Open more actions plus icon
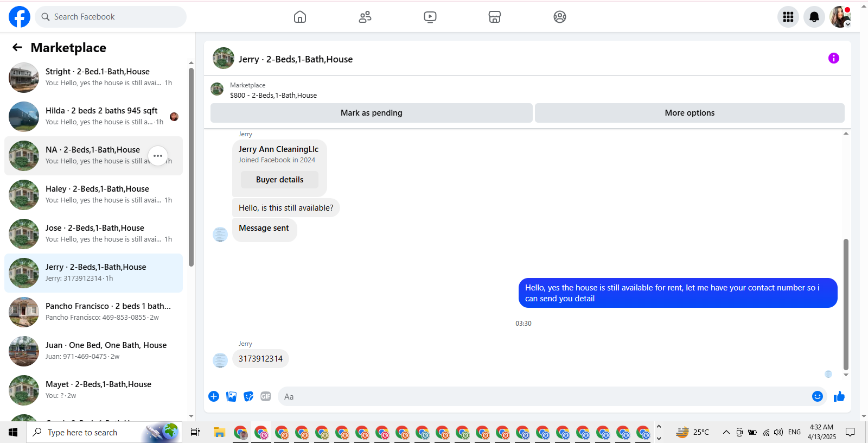The height and width of the screenshot is (443, 868). pos(214,396)
